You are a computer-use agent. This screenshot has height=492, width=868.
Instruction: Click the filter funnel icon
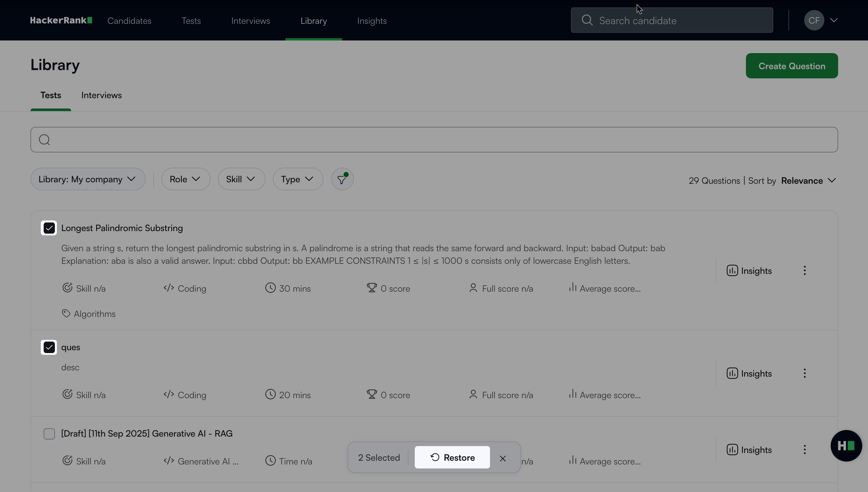pos(342,179)
